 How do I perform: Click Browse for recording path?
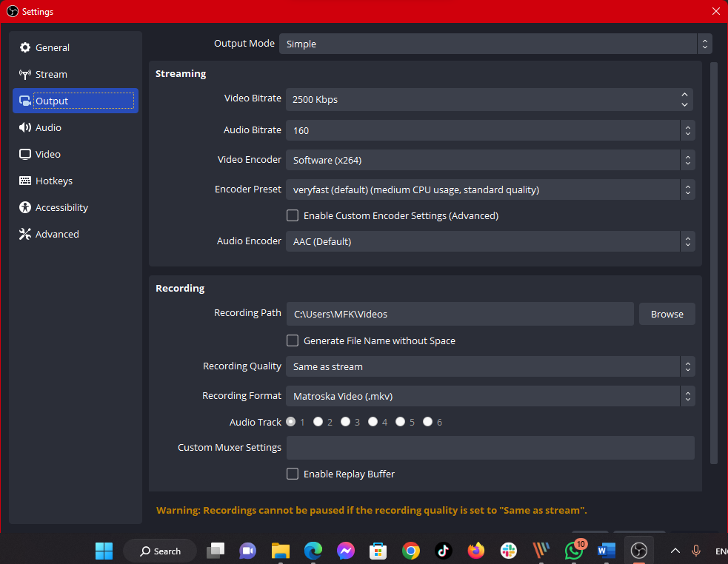667,314
